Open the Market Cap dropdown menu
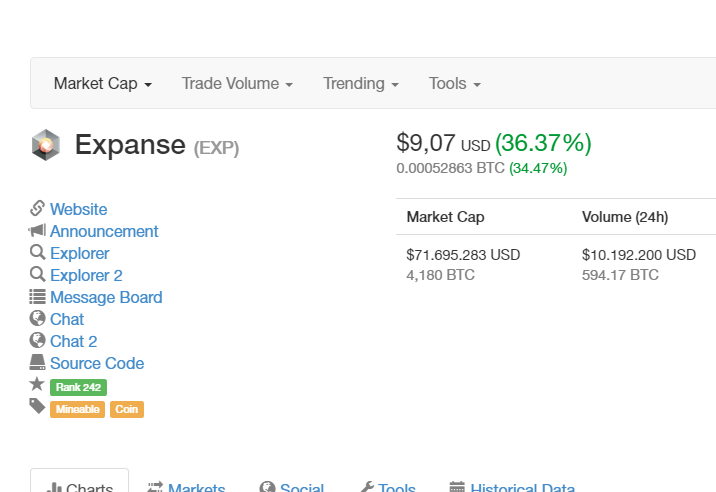 102,84
